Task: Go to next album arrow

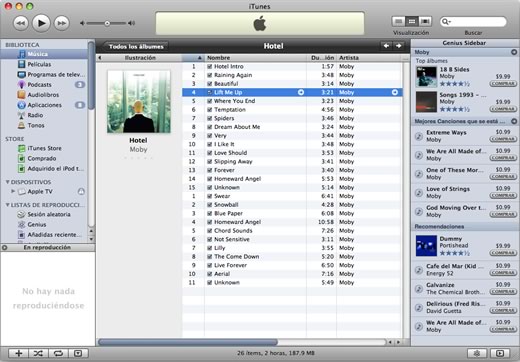Action: click(399, 46)
